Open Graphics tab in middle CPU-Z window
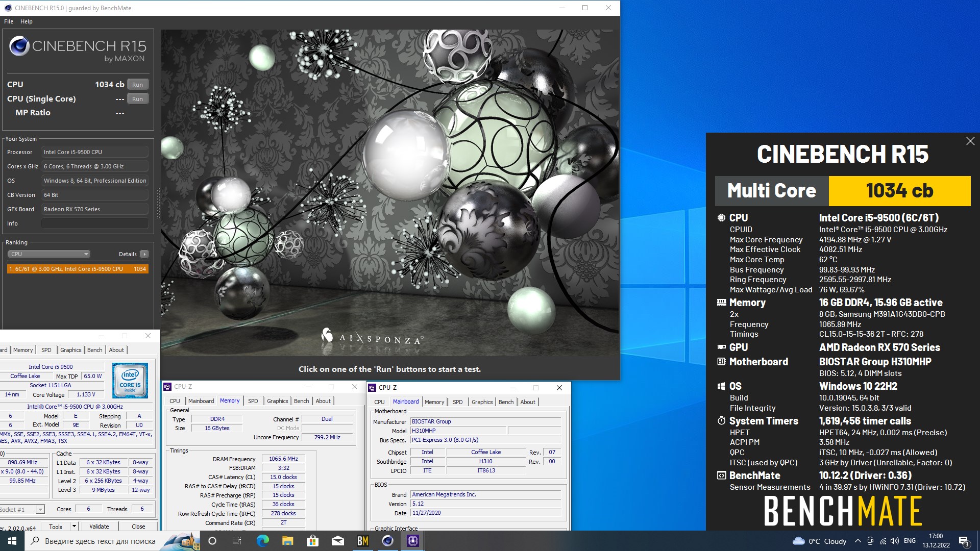 278,401
